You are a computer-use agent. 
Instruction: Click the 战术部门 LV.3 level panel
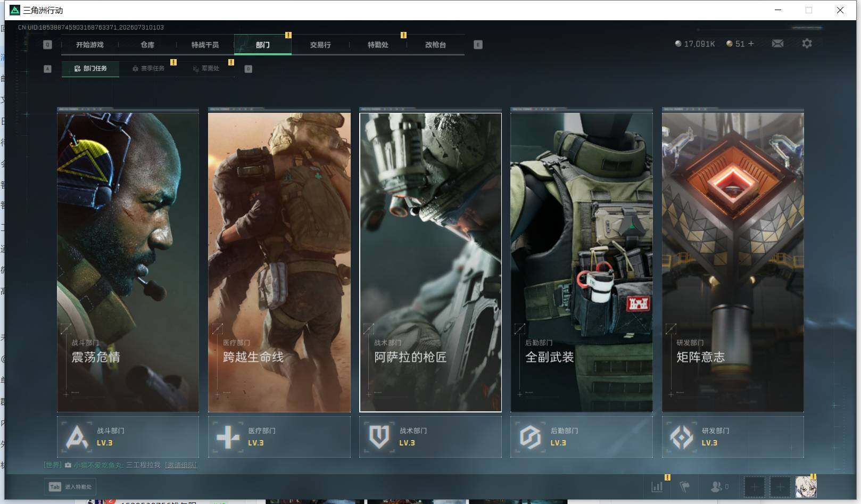tap(430, 437)
